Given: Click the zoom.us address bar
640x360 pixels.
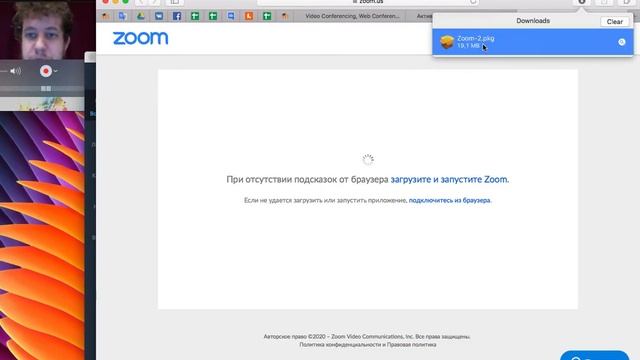Looking at the screenshot, I should coord(367,2).
